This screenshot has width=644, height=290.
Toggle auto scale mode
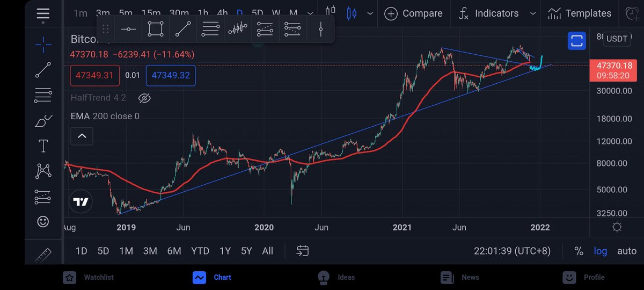(x=627, y=251)
